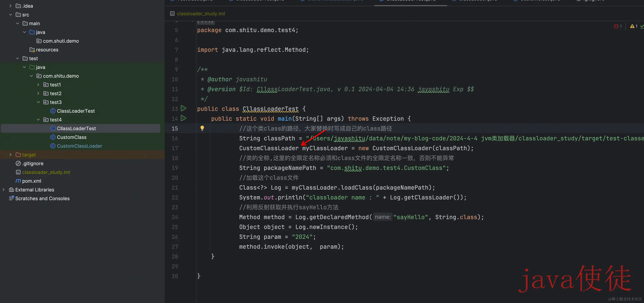
Task: Run the CllassLoaderTest class via gutter arrow
Action: (x=184, y=108)
